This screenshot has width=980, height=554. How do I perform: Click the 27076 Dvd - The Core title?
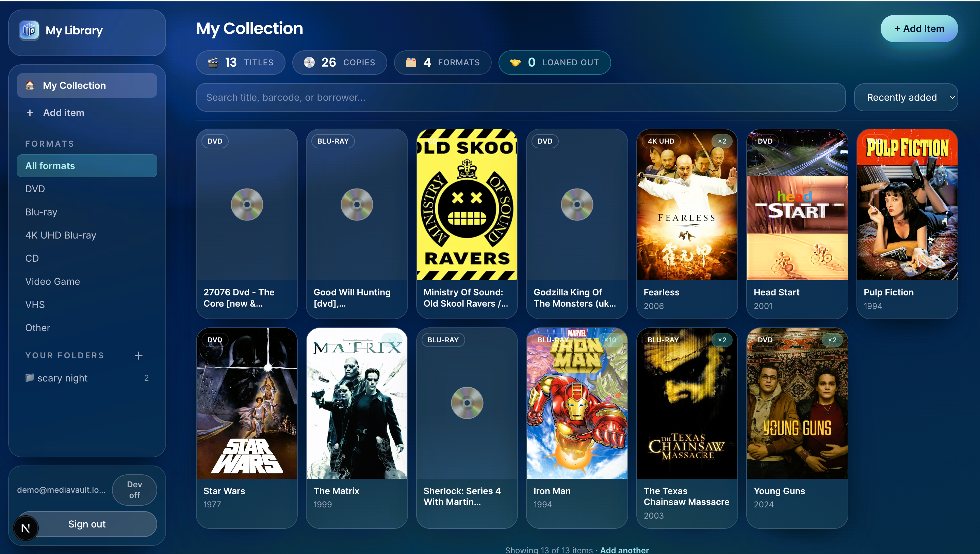pyautogui.click(x=239, y=297)
